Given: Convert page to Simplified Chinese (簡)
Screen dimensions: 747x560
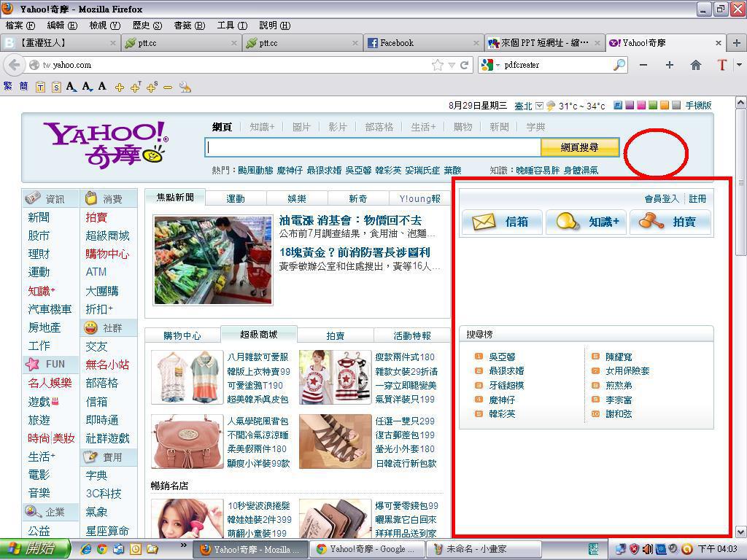Looking at the screenshot, I should (24, 86).
